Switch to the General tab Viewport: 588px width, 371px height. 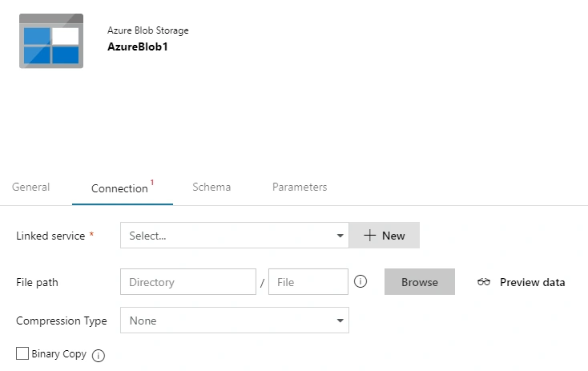(30, 187)
